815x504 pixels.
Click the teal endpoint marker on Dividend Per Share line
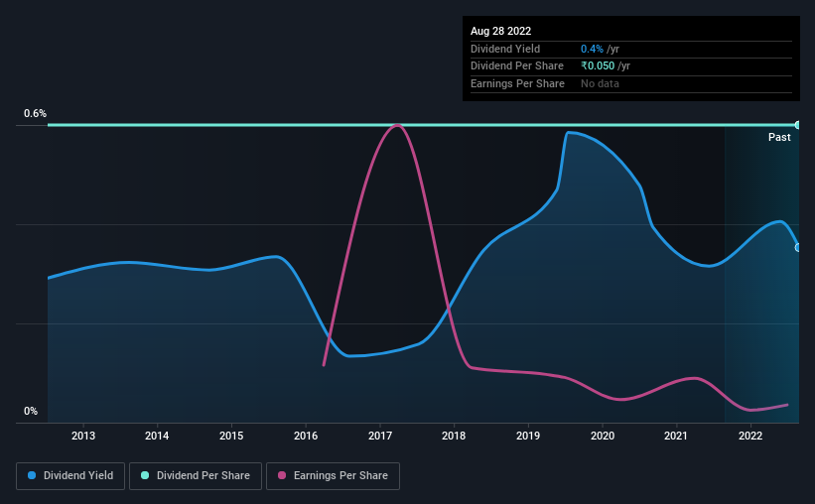pyautogui.click(x=798, y=125)
